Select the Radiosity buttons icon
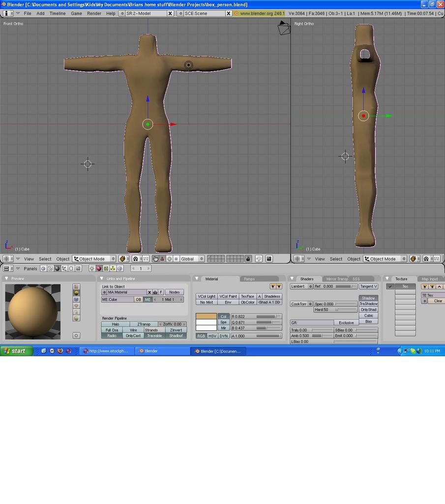The width and height of the screenshot is (445, 504). point(113,269)
